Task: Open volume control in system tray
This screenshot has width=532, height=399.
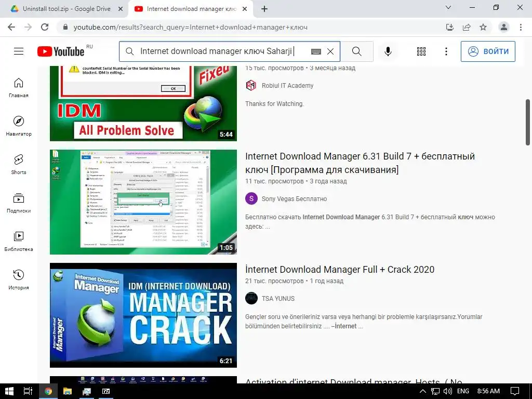Action: coord(447,391)
